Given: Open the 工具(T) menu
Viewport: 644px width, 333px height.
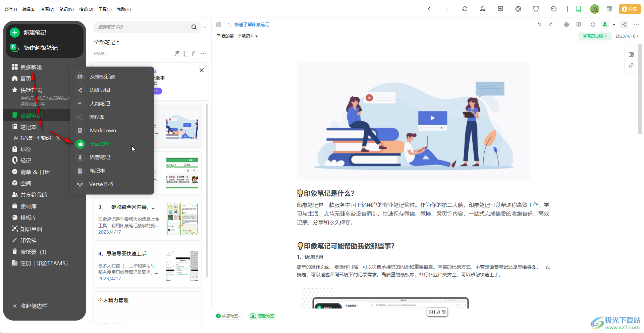Looking at the screenshot, I should tap(105, 9).
